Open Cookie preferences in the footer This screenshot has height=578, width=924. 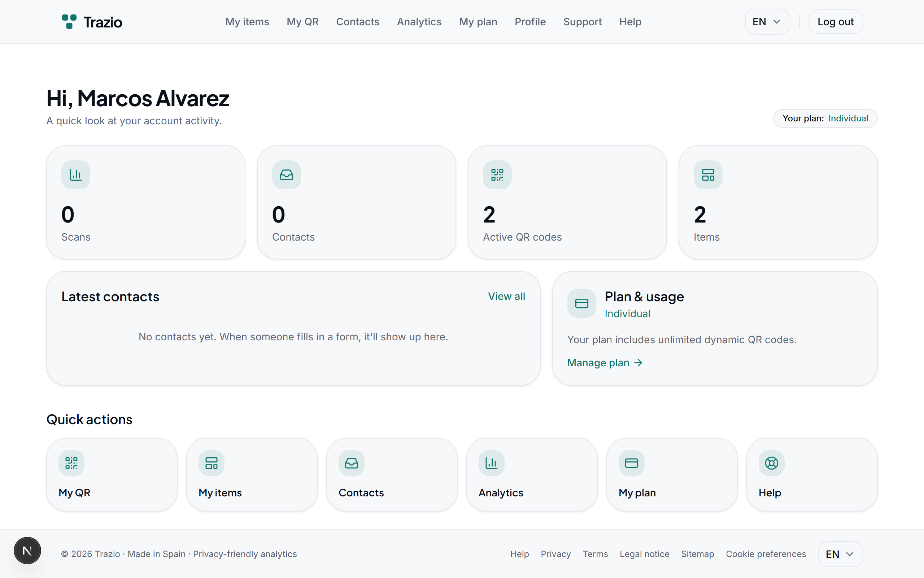point(766,554)
